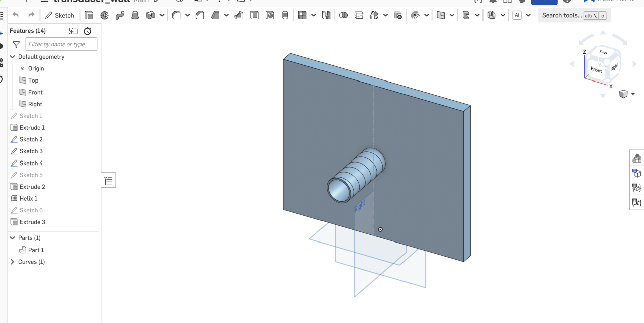Select the Modify fillet tool icon
The height and width of the screenshot is (323, 644).
click(x=415, y=15)
